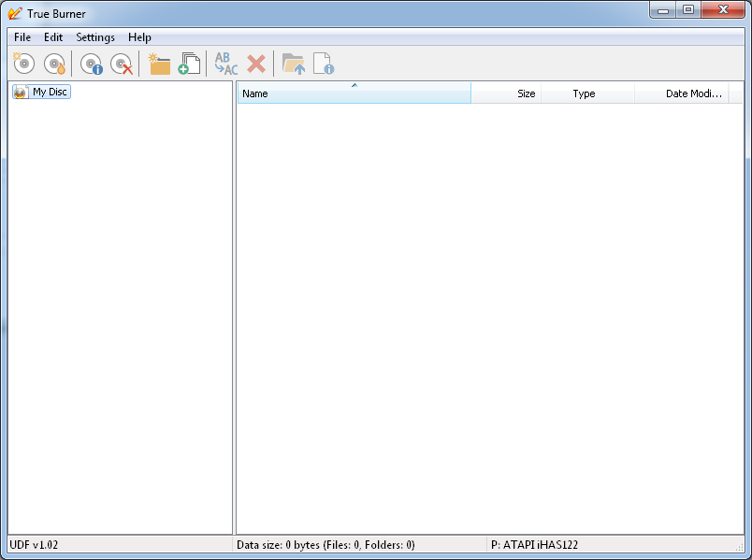
Task: Click the Add Files icon
Action: tap(190, 64)
